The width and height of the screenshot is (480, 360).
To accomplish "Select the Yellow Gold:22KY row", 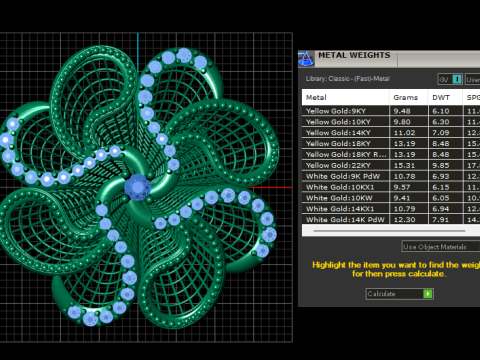I will 391,165.
